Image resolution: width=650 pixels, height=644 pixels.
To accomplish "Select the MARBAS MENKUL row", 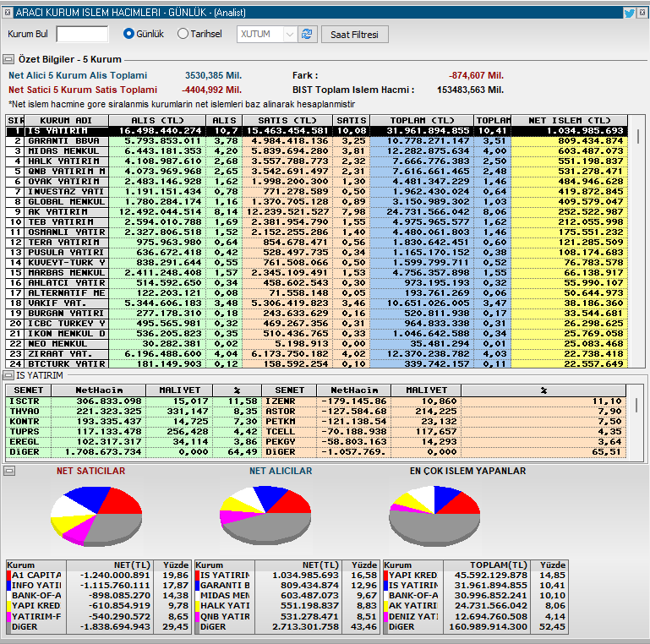I will [x=317, y=273].
